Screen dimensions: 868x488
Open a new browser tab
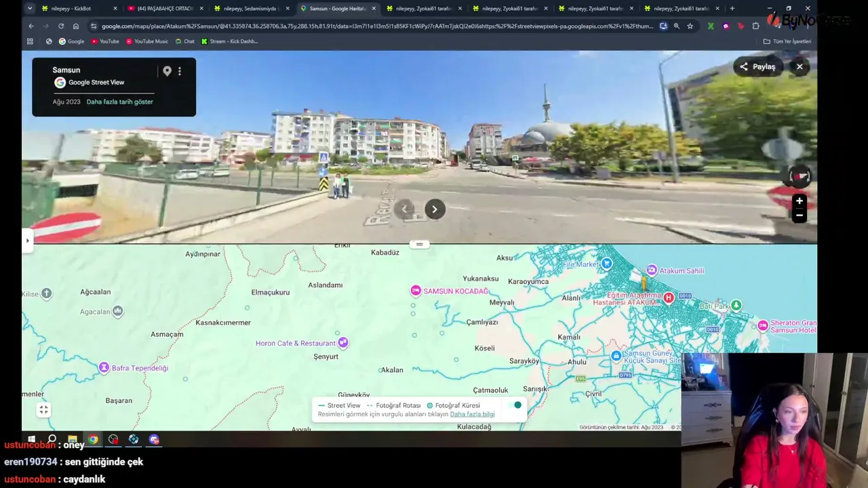[x=732, y=9]
